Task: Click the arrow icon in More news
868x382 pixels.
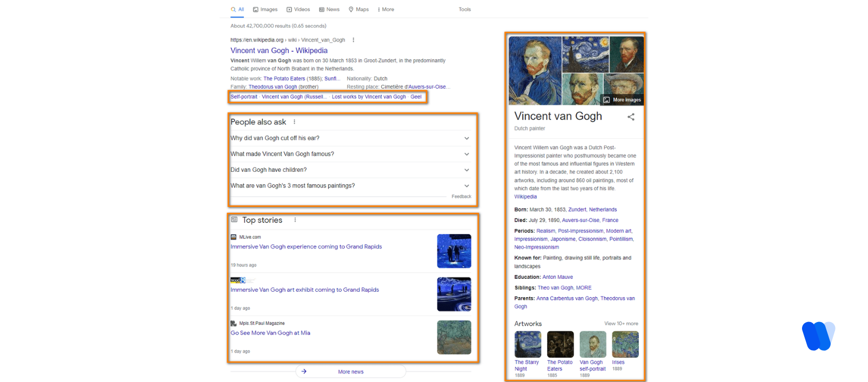Action: pos(304,372)
